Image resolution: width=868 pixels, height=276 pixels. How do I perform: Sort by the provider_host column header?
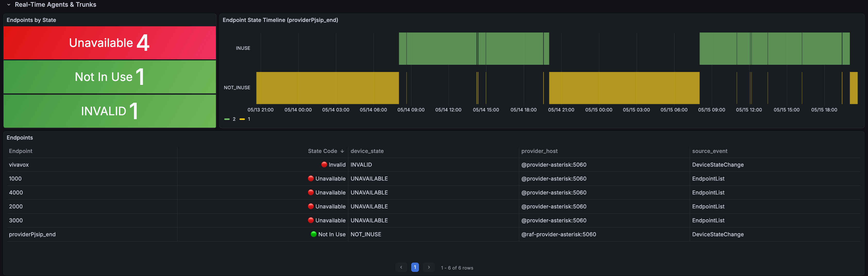point(539,151)
